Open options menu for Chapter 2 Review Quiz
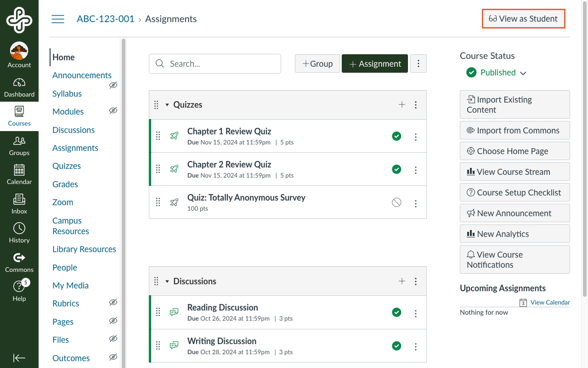The width and height of the screenshot is (588, 368). (416, 170)
